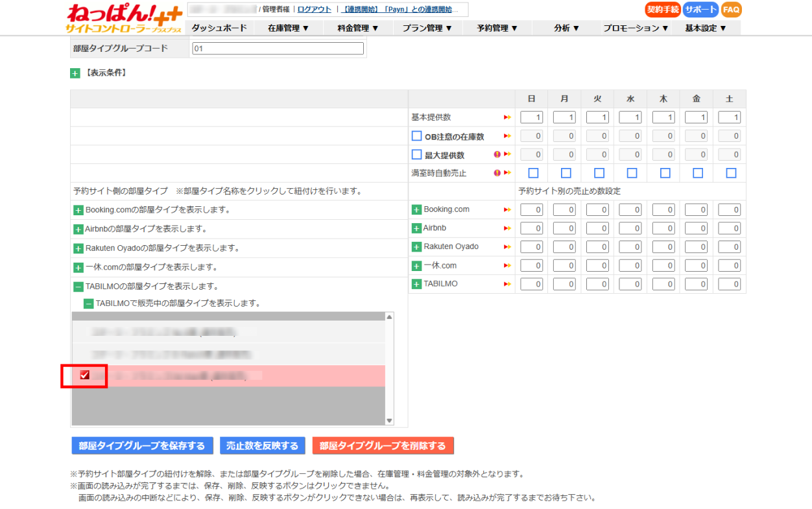Click the green plus icon next to Airbnb stop-sale row
Screen dimensions: 812x509
(416, 229)
